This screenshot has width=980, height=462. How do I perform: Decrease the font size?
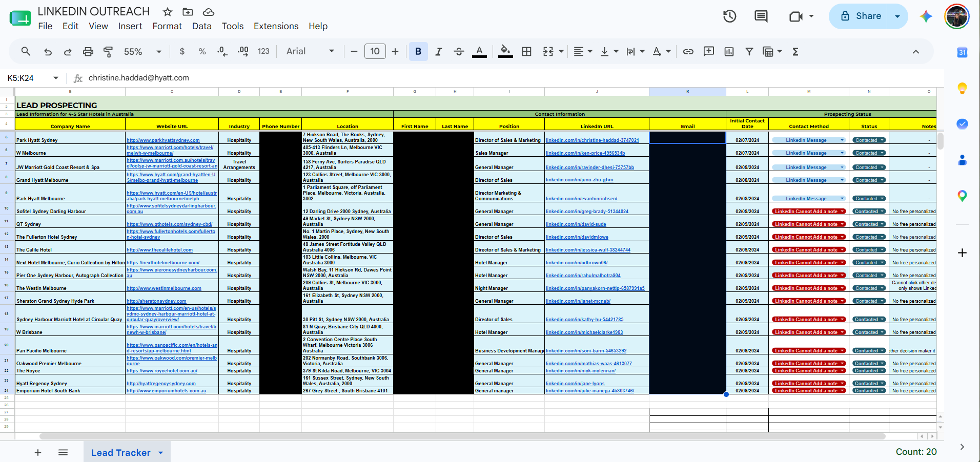[354, 51]
